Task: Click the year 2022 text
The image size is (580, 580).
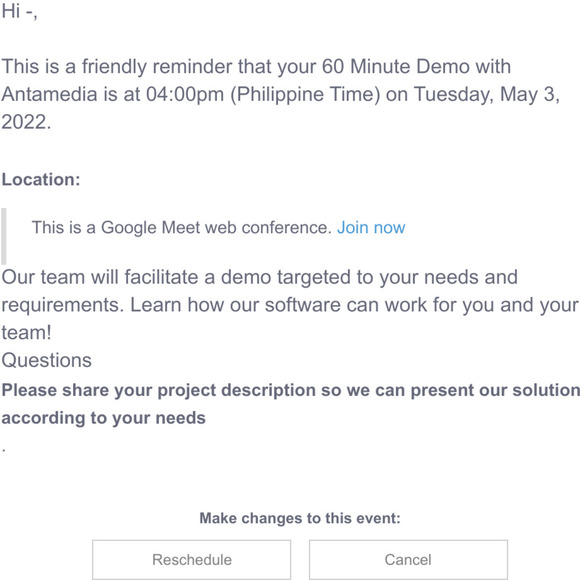Action: pyautogui.click(x=26, y=122)
